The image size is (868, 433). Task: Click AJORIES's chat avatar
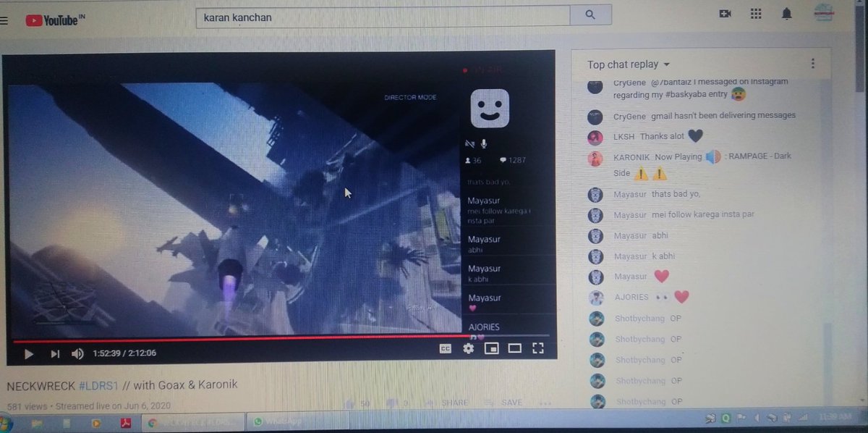click(x=596, y=298)
